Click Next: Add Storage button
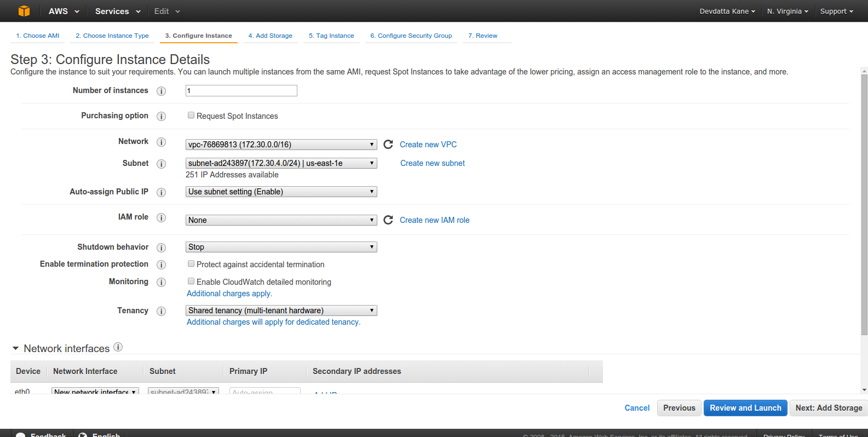868x437 pixels. 829,408
